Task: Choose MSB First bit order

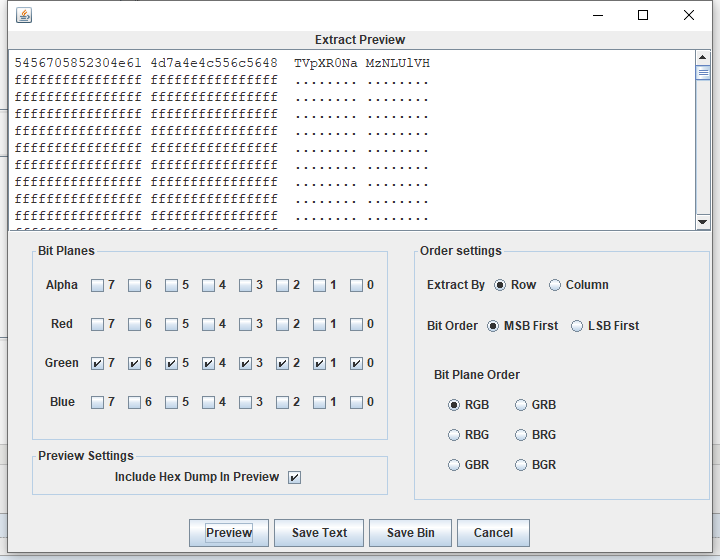Action: coord(493,326)
